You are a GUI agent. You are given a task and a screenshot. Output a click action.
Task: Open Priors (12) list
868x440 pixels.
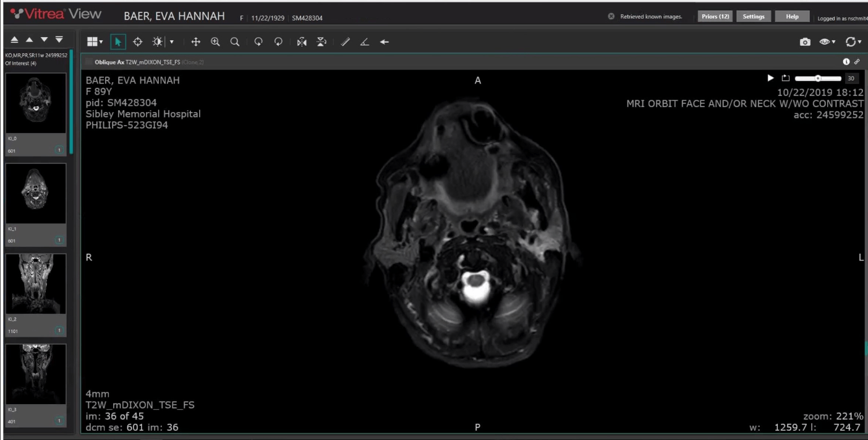click(x=715, y=17)
